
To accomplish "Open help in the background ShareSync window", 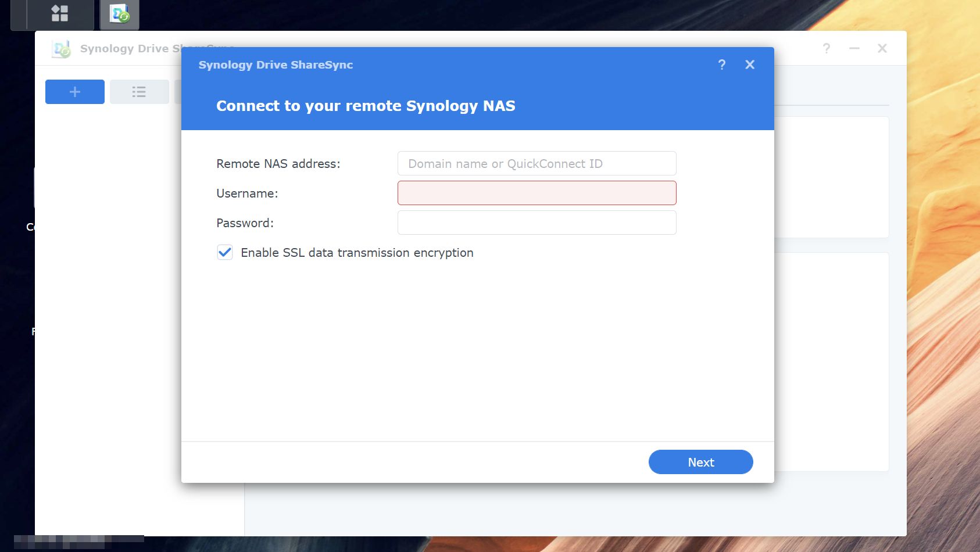I will (827, 48).
